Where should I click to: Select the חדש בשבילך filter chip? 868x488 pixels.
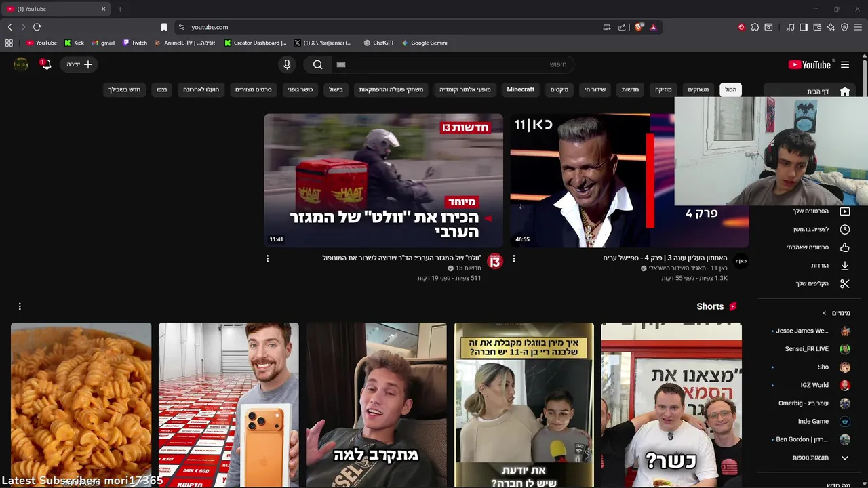tap(125, 89)
